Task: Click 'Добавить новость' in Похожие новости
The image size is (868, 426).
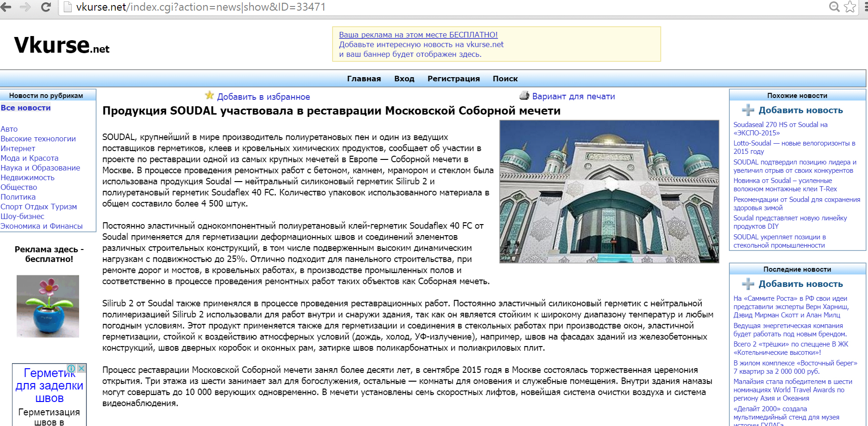Action: coord(800,110)
